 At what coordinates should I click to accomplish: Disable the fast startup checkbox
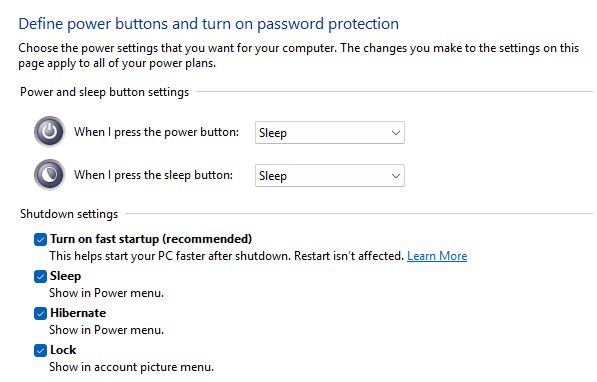[40, 240]
